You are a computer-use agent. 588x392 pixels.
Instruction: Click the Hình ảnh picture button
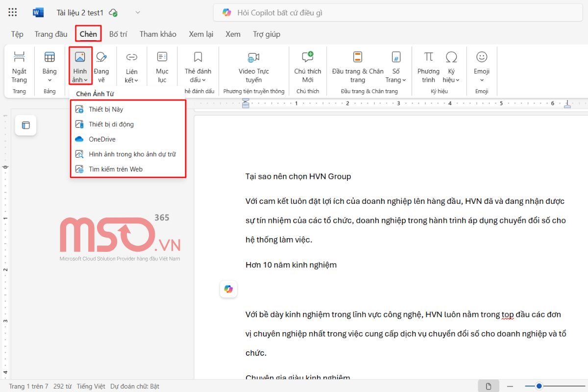click(x=80, y=67)
